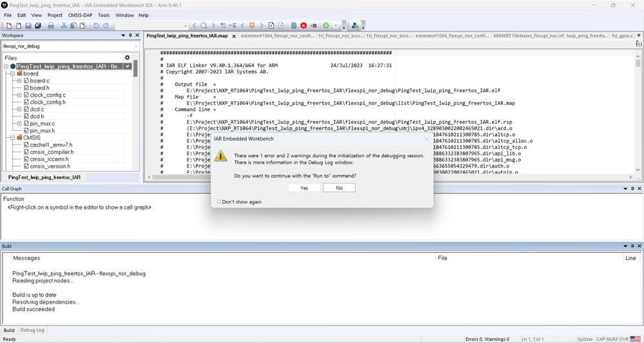Click the Redo toolbar icon
The width and height of the screenshot is (644, 343).
click(106, 26)
